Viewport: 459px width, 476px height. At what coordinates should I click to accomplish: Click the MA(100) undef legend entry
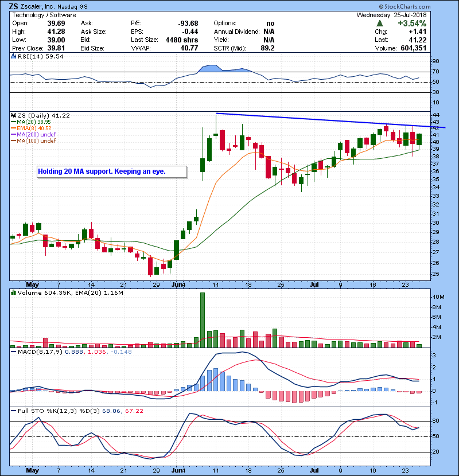[33, 141]
